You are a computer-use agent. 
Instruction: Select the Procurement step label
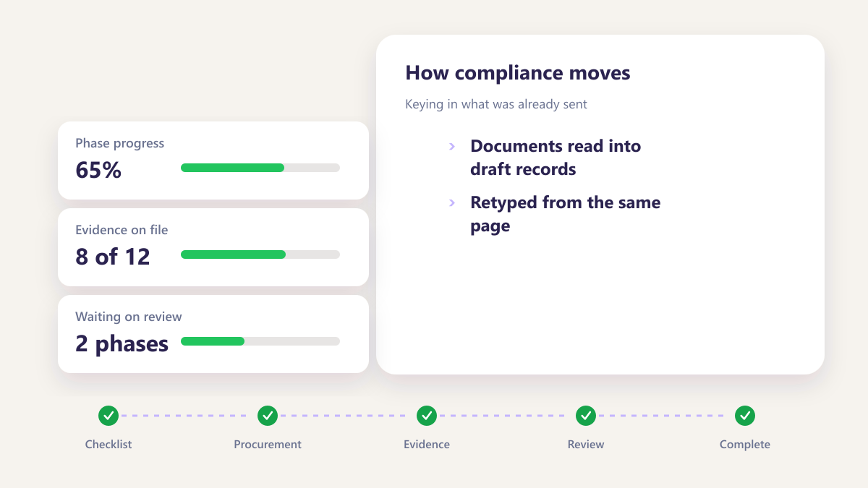(x=268, y=445)
